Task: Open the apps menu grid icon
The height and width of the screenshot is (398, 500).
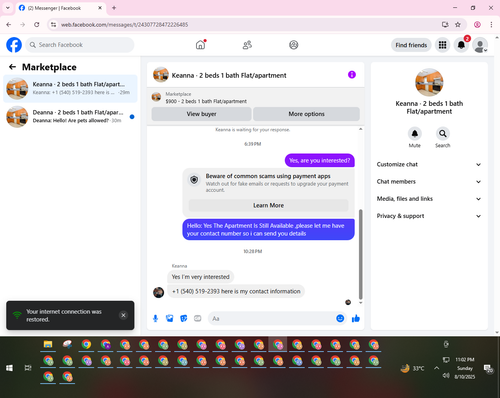Action: (442, 45)
